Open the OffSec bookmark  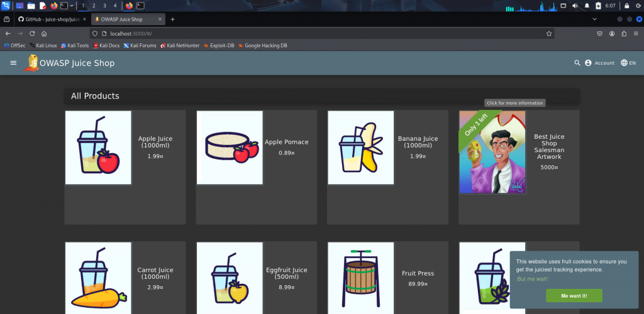15,45
